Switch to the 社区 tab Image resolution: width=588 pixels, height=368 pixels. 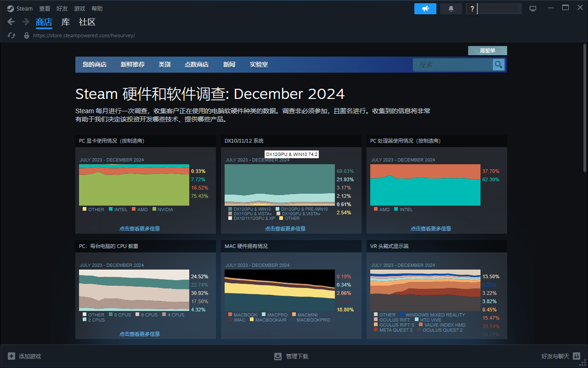(86, 22)
